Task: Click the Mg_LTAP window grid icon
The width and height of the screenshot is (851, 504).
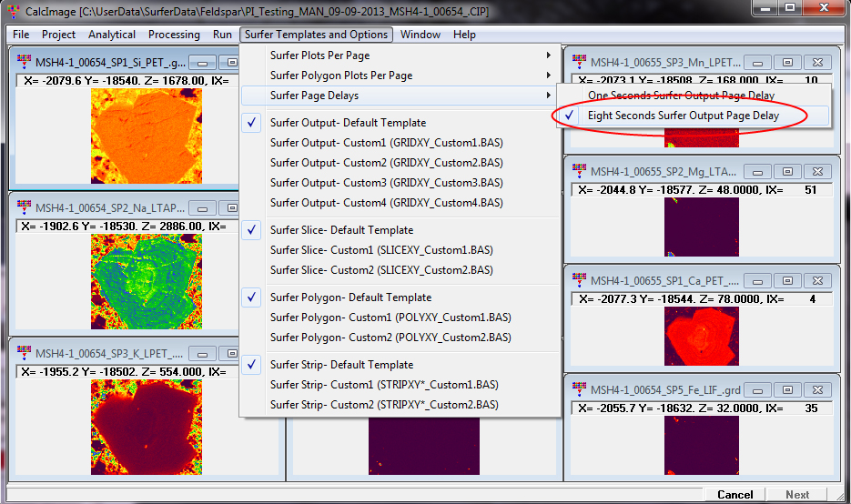Action: point(578,171)
